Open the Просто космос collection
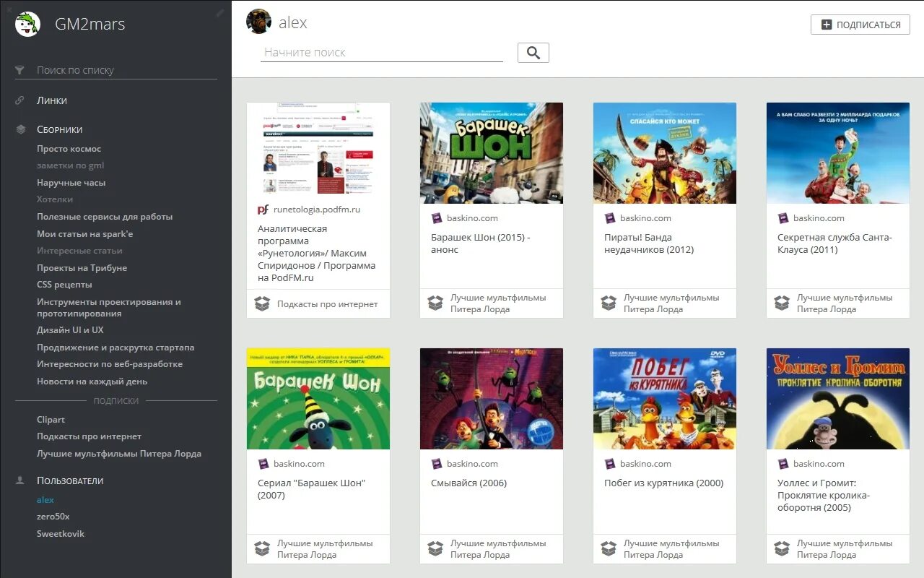 [69, 149]
